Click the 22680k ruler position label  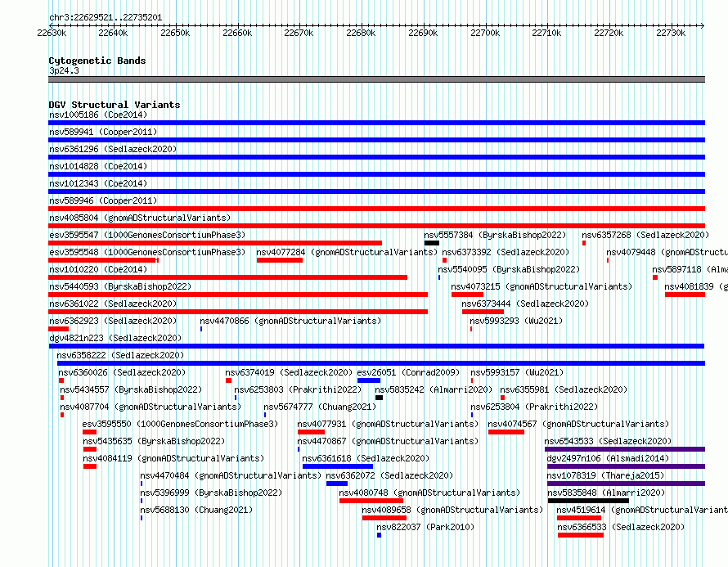pyautogui.click(x=361, y=34)
